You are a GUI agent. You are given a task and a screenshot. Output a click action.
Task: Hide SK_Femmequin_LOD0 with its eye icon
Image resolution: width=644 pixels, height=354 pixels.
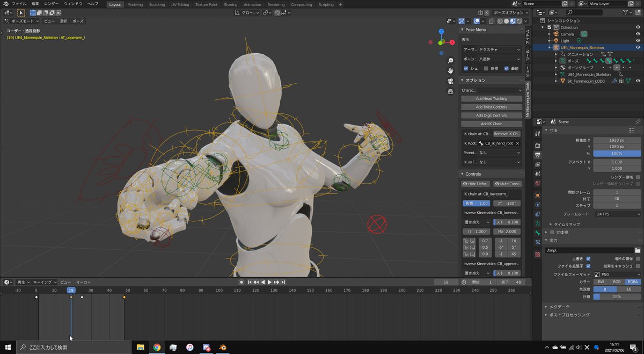638,81
